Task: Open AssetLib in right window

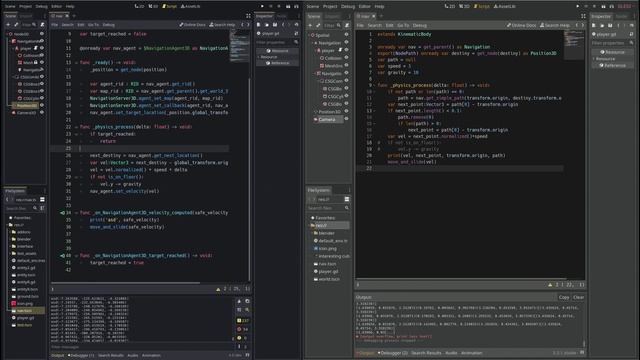Action: point(504,6)
